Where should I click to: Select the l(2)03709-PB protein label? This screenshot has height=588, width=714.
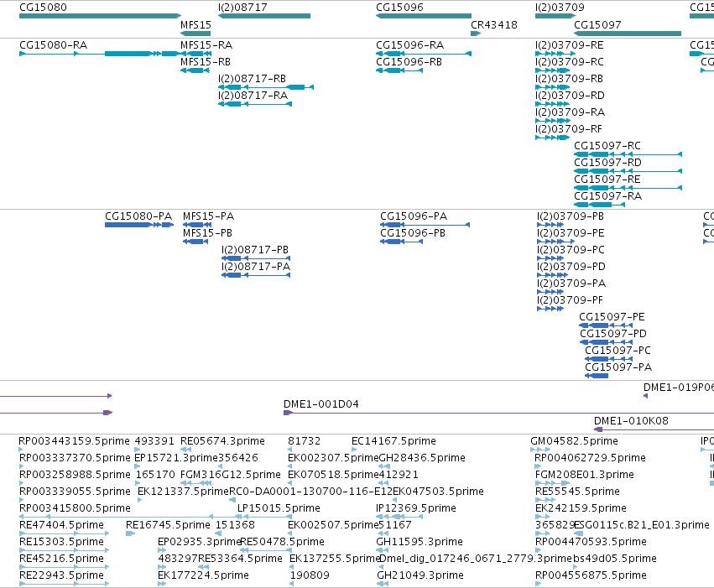pyautogui.click(x=570, y=216)
